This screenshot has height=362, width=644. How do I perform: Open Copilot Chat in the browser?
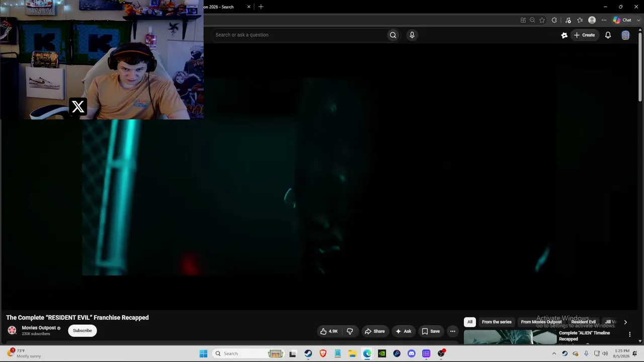point(622,20)
